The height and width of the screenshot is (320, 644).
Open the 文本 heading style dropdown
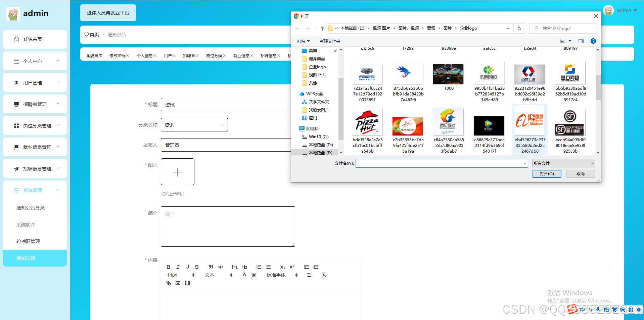pos(219,275)
